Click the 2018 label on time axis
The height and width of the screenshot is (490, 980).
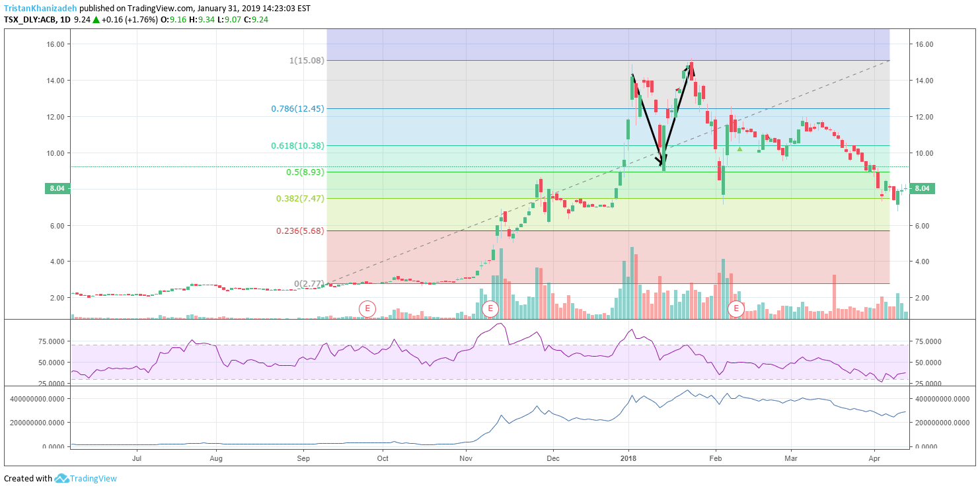[x=628, y=457]
